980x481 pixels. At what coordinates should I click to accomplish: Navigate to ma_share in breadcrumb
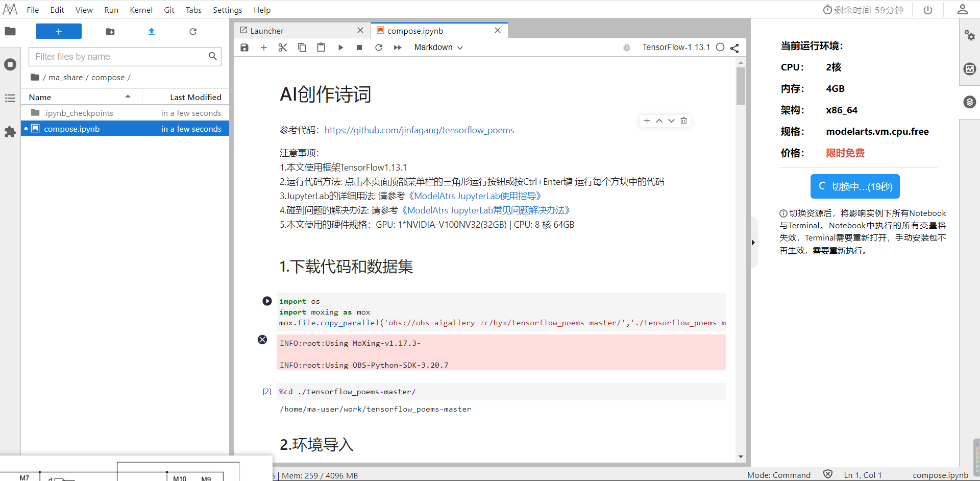[65, 77]
